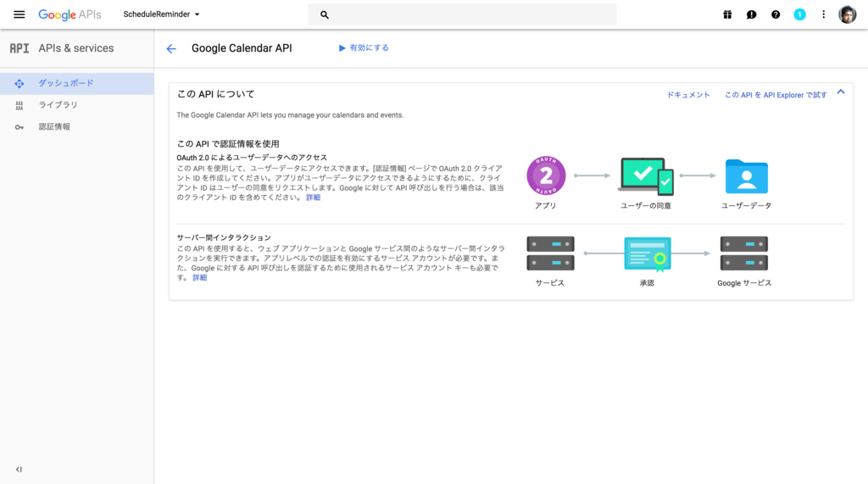Select ライブラリ in the sidebar

(77, 104)
